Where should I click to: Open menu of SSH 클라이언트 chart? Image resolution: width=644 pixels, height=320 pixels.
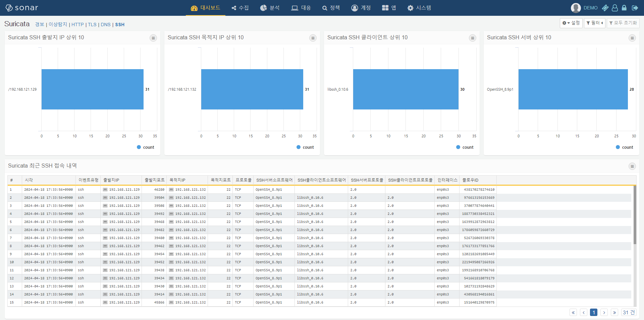point(473,38)
